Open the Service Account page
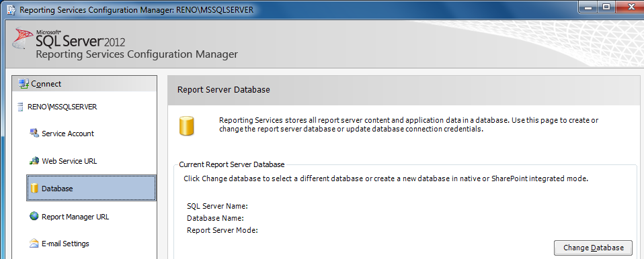The height and width of the screenshot is (259, 644). (68, 134)
